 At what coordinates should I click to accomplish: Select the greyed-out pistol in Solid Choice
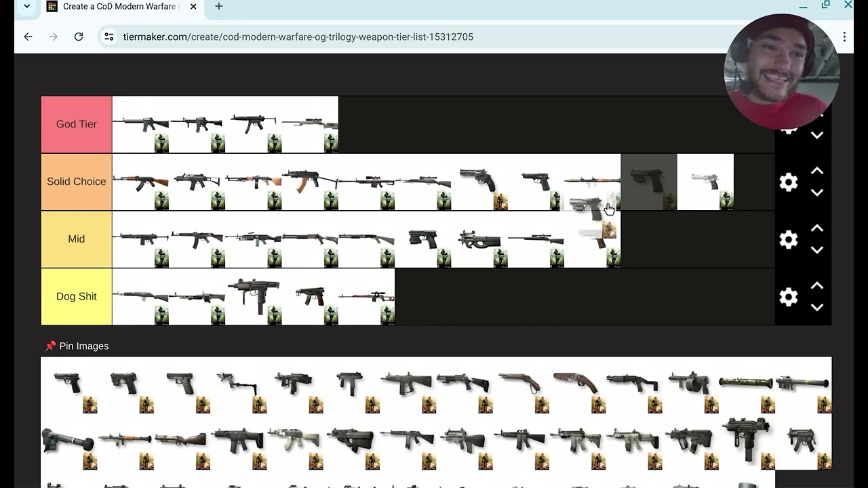[x=649, y=182]
